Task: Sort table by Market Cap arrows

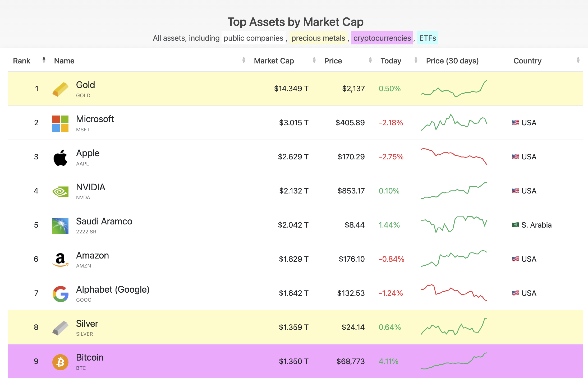Action: (314, 60)
